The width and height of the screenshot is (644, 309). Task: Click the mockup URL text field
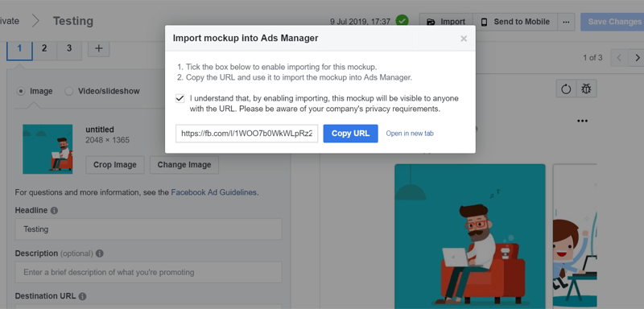247,134
